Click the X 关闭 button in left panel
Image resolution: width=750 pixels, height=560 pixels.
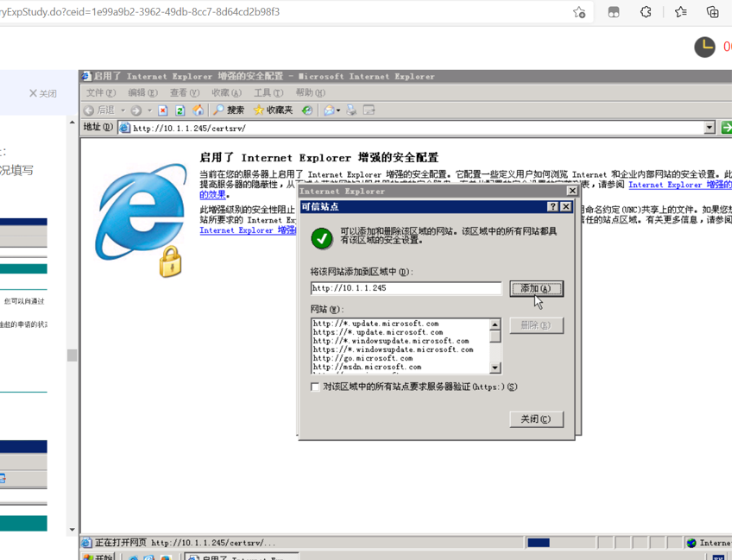click(42, 93)
